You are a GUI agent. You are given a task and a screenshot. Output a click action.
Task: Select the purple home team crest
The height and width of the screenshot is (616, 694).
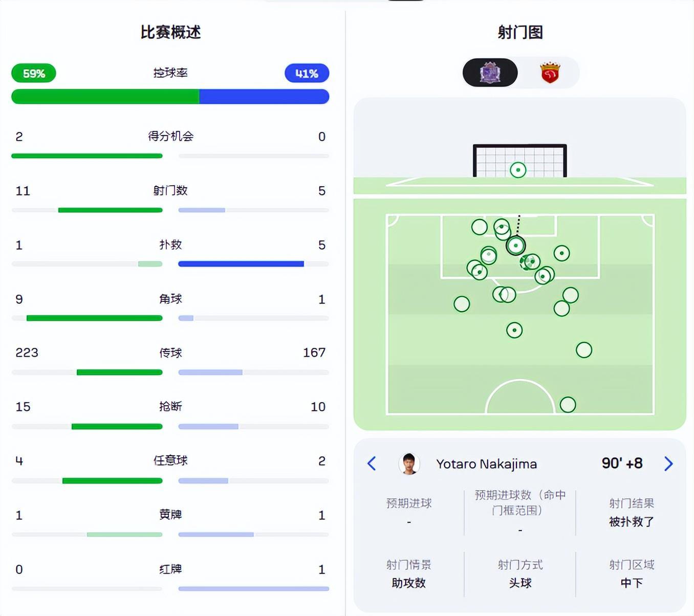click(490, 73)
